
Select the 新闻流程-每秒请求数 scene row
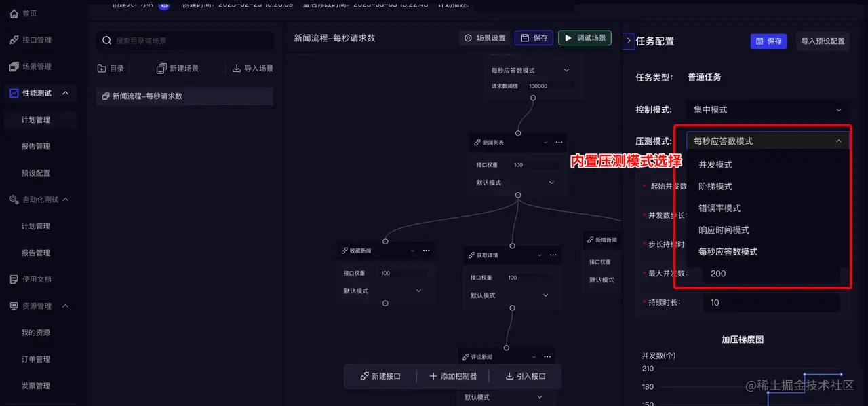click(x=184, y=96)
